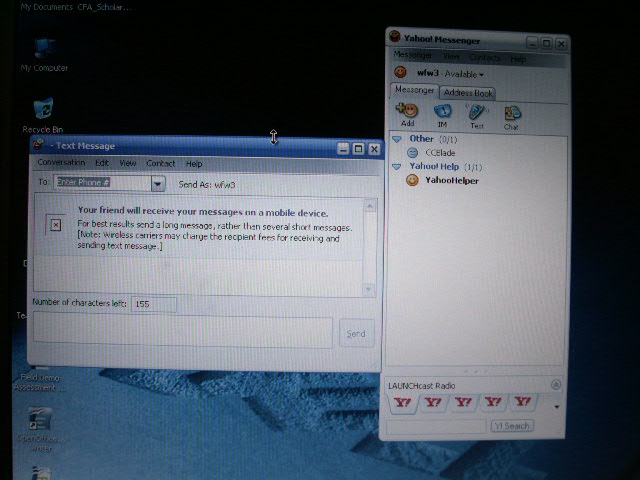Open the Contacts menu in Yahoo Messenger

click(484, 58)
